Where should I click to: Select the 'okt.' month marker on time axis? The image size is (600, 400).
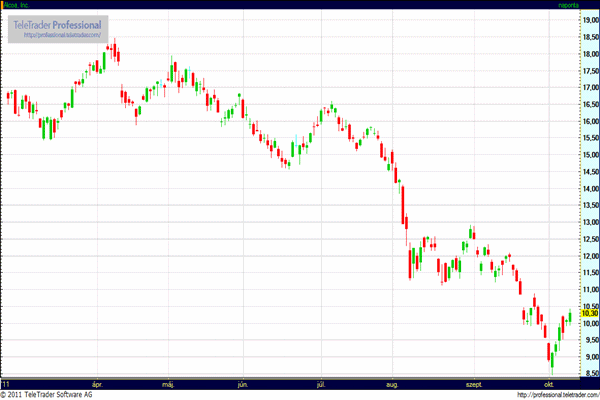click(548, 383)
